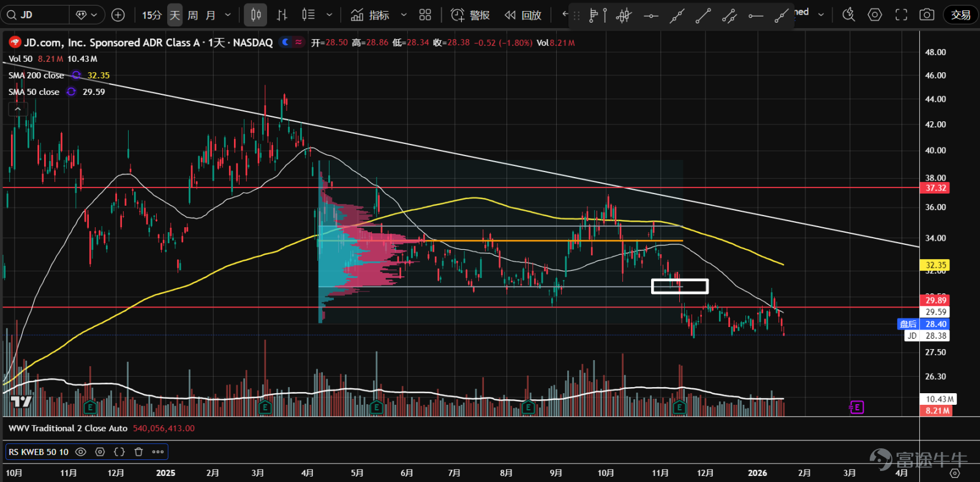Collapse the indicator legend with chevron
The height and width of the screenshot is (482, 980).
[18, 109]
